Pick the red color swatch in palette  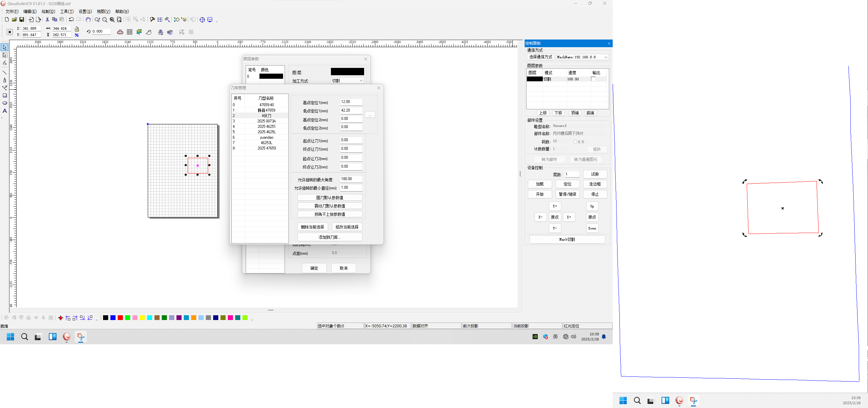point(120,318)
